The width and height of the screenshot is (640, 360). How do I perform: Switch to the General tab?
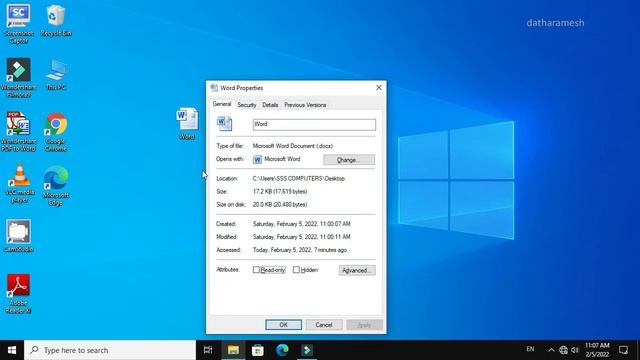coord(222,104)
